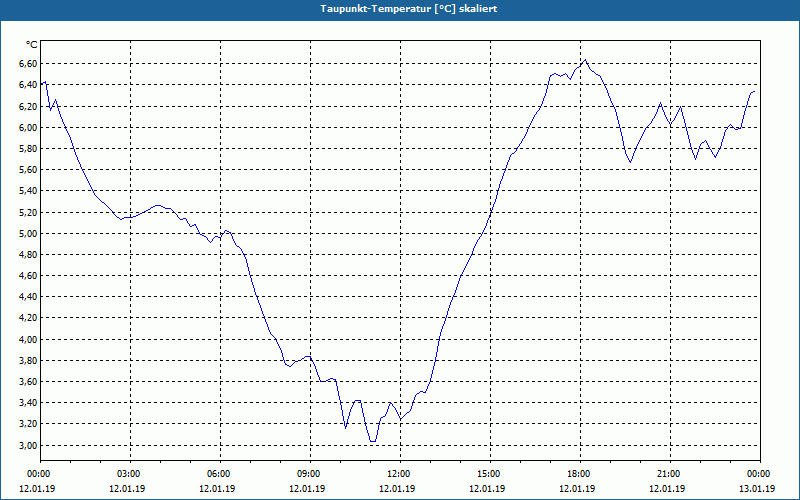Click the 12.01.19 date under 18:00
The image size is (800, 500).
point(577,489)
